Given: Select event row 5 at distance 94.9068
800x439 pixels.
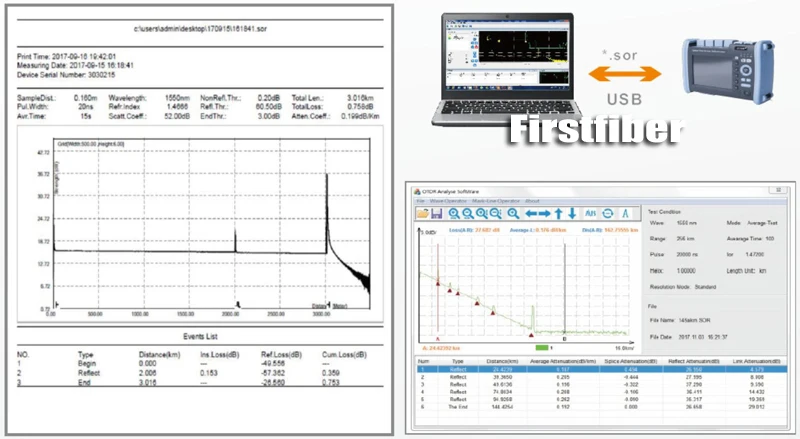Looking at the screenshot, I should click(601, 399).
